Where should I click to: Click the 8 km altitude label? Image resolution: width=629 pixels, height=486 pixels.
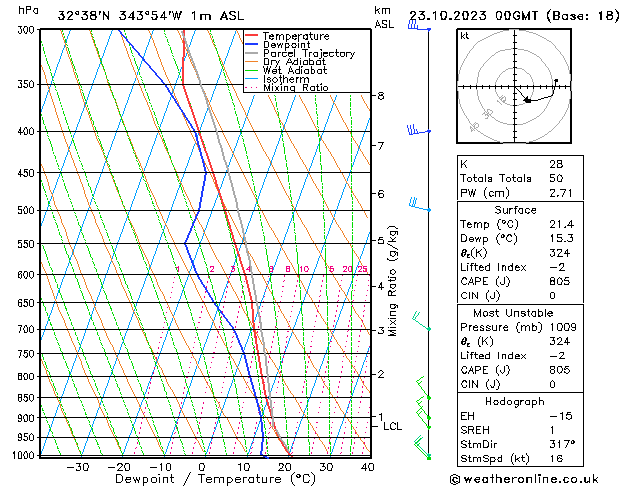(380, 96)
